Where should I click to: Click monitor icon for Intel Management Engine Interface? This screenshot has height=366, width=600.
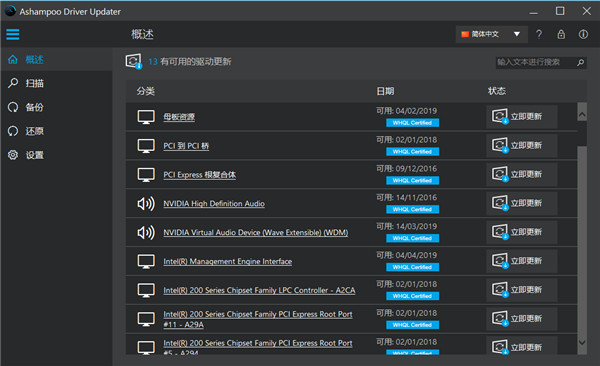pyautogui.click(x=146, y=261)
